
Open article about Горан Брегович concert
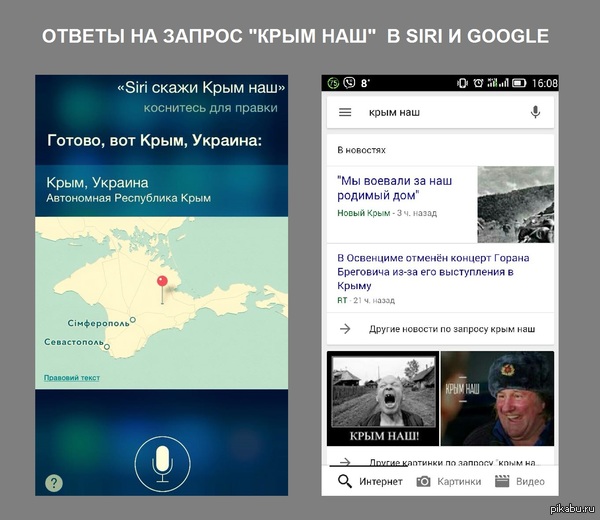click(433, 272)
